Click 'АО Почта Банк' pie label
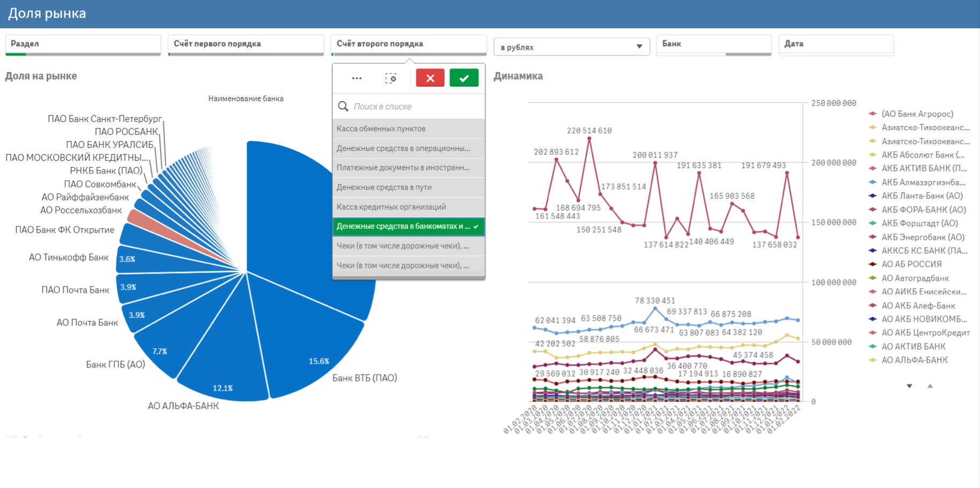 point(87,322)
